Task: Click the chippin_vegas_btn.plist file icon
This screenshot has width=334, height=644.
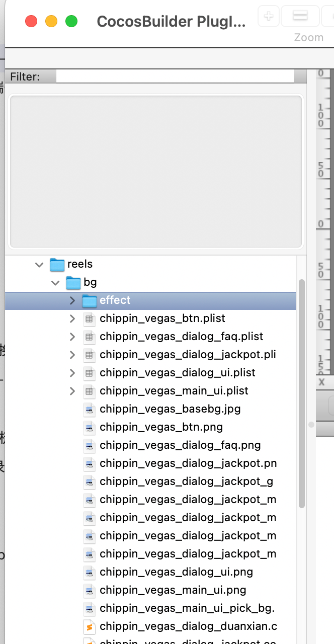Action: tap(90, 318)
